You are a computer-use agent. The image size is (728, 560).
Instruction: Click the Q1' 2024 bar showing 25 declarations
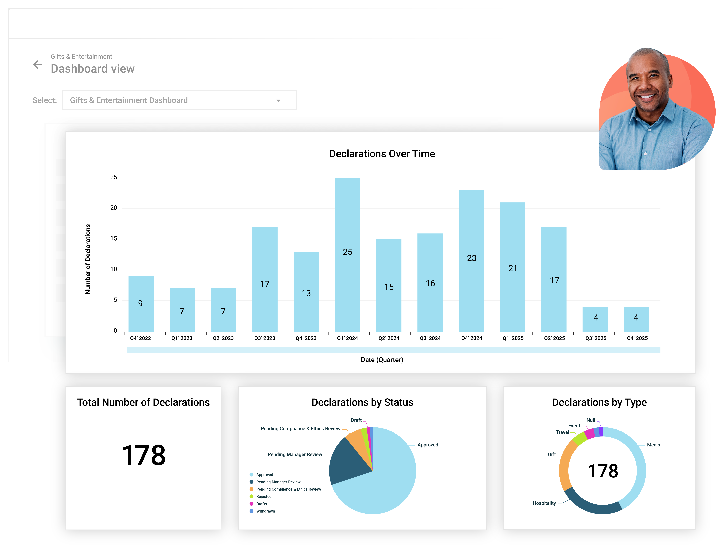point(347,253)
